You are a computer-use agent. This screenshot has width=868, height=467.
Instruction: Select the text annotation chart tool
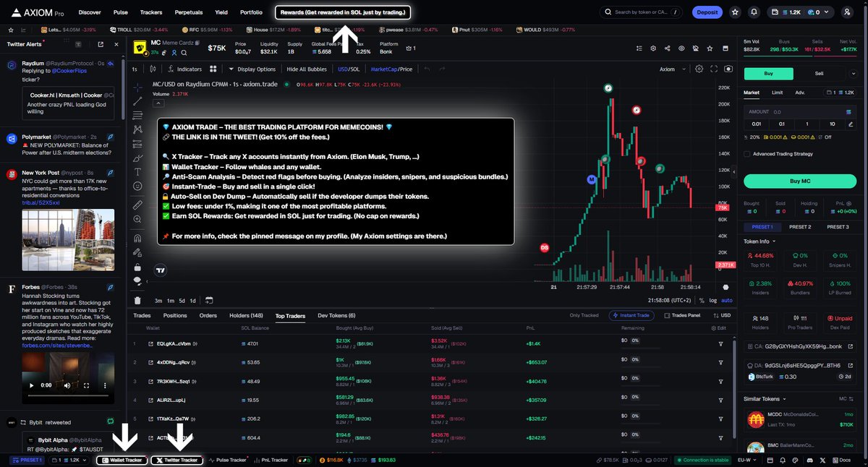(137, 172)
